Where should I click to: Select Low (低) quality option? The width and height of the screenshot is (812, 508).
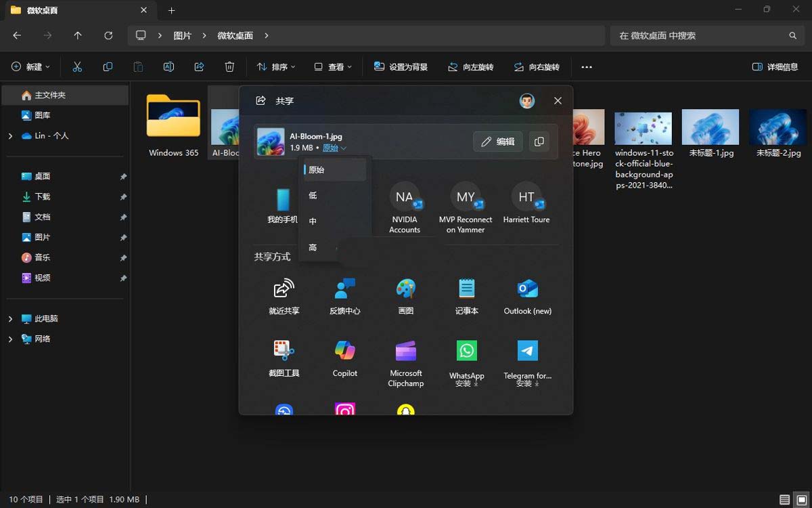(x=335, y=196)
